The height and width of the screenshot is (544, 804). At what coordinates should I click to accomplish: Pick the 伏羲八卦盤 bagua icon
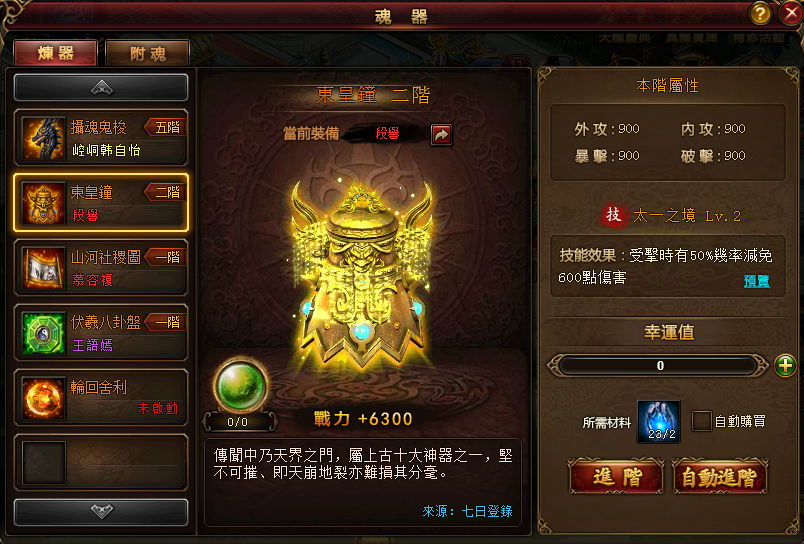click(44, 333)
